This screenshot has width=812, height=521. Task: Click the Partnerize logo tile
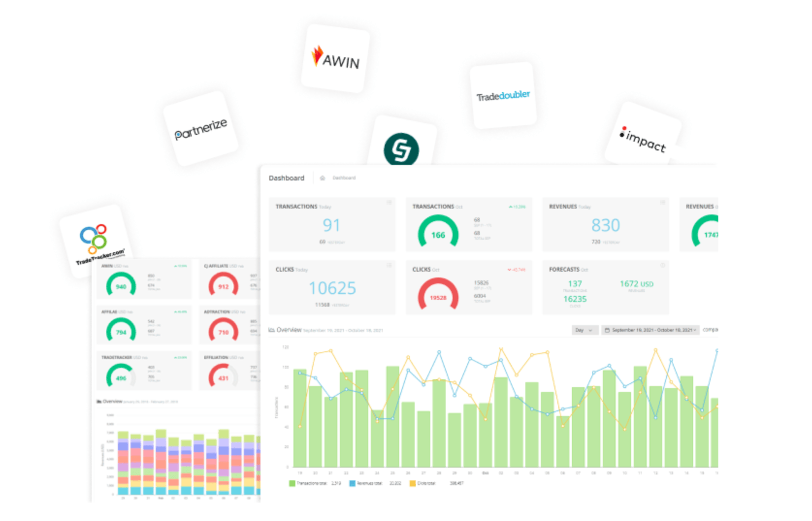tap(201, 129)
